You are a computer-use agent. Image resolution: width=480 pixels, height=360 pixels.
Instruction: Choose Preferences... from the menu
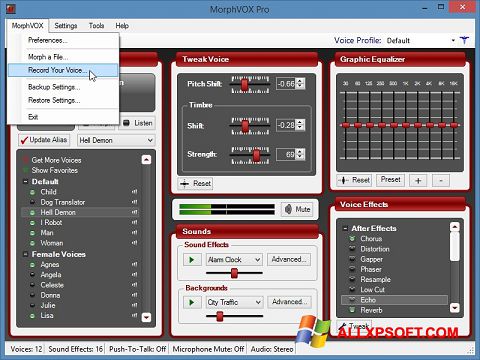(x=63, y=40)
